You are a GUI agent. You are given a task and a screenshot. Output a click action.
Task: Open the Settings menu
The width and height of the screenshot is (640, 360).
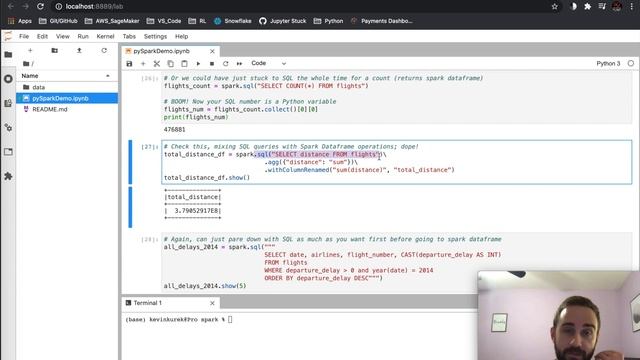coord(156,36)
